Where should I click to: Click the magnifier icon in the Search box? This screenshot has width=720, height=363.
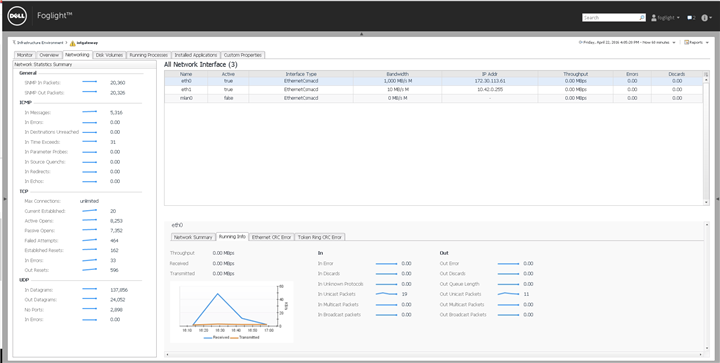point(642,17)
